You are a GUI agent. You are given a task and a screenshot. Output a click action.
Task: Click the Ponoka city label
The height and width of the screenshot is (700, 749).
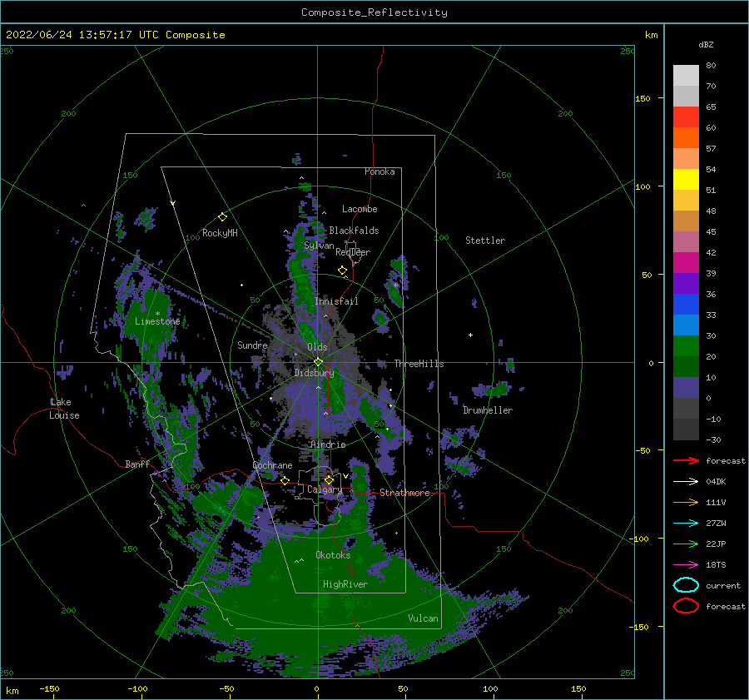click(379, 171)
